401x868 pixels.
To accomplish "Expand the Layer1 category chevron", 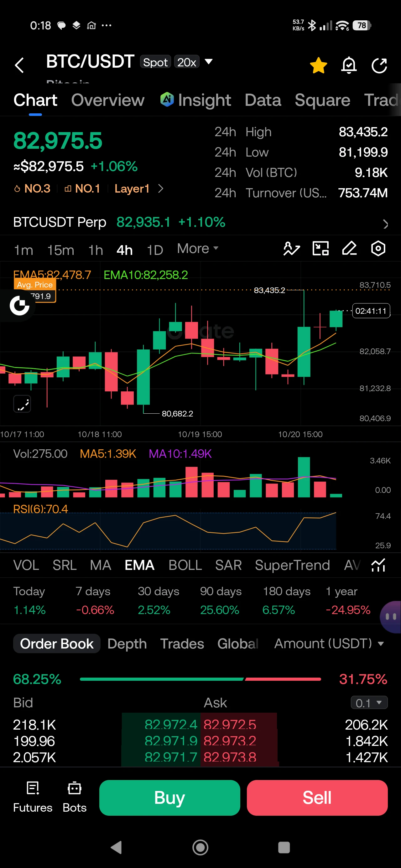I will 160,189.
